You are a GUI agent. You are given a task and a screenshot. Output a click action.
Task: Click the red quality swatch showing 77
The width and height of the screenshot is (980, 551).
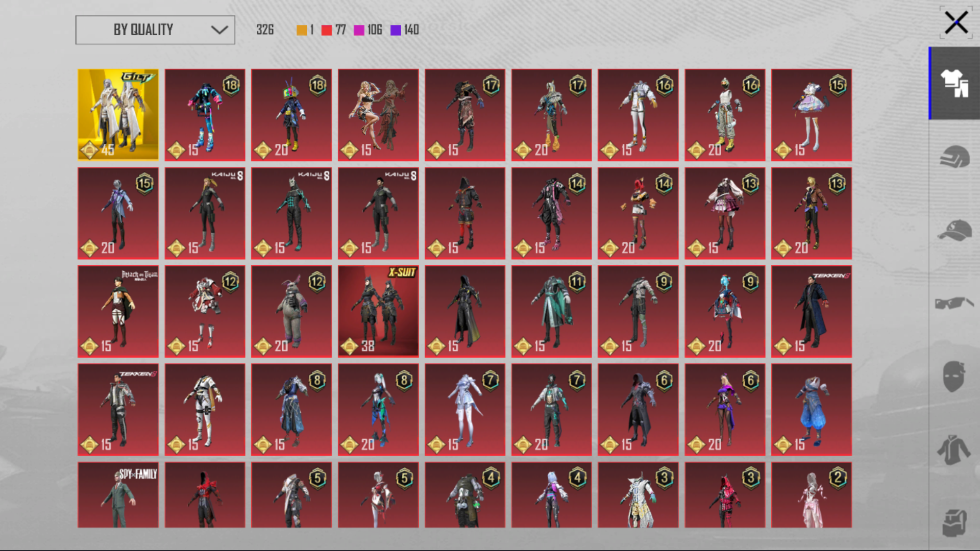[327, 30]
